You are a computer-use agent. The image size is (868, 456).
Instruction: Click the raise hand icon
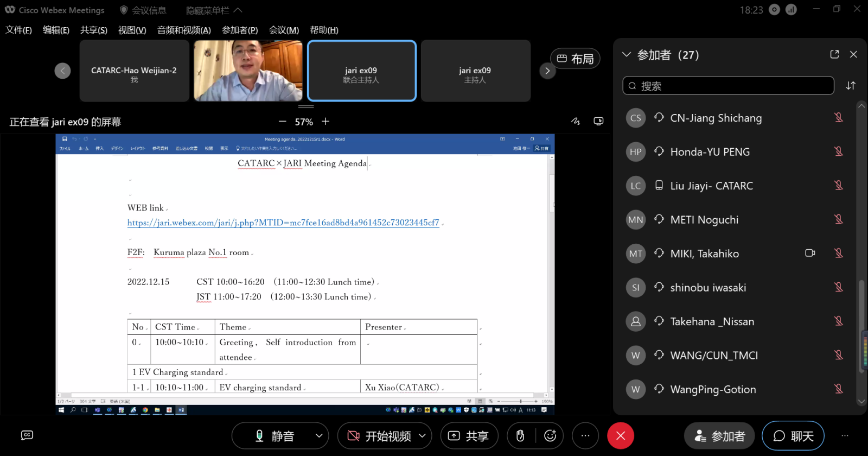point(520,436)
